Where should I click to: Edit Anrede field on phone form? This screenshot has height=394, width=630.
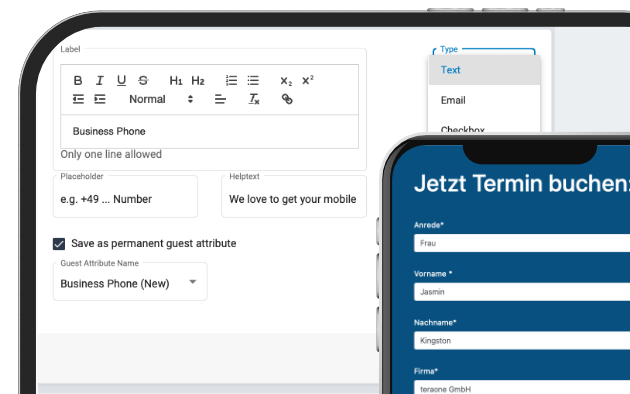tap(522, 243)
